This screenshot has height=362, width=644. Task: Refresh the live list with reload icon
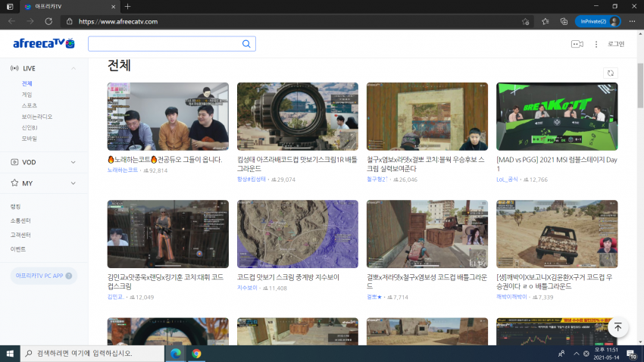point(611,73)
